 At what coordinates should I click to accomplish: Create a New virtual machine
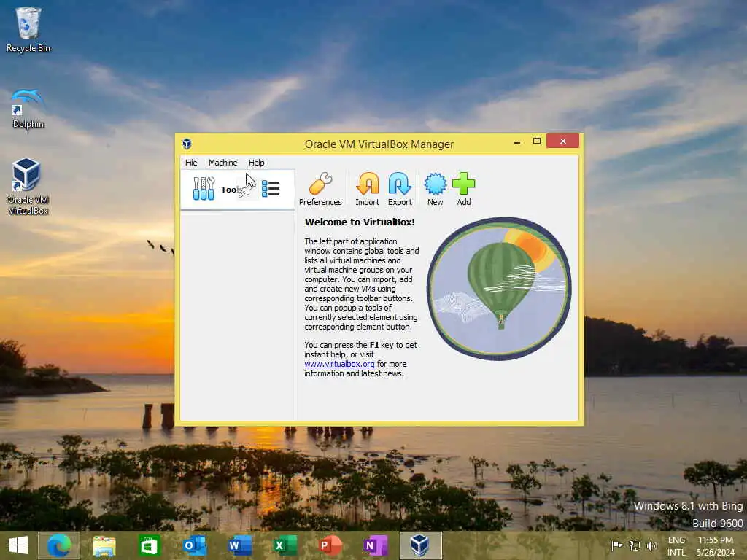(x=435, y=189)
